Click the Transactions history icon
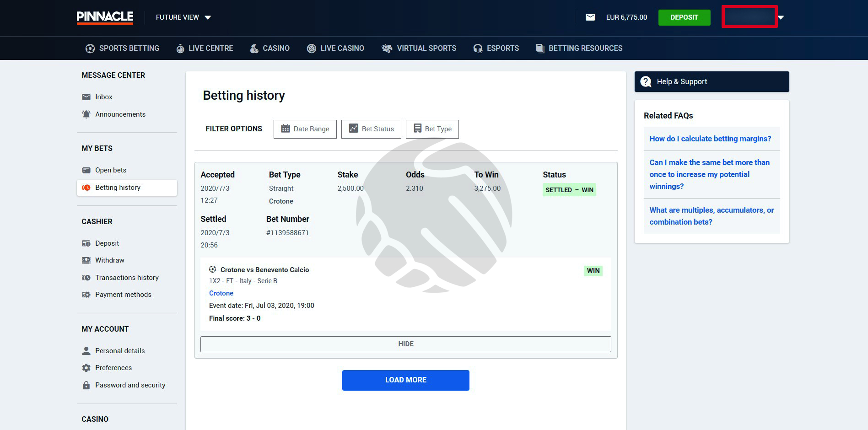 coord(86,278)
